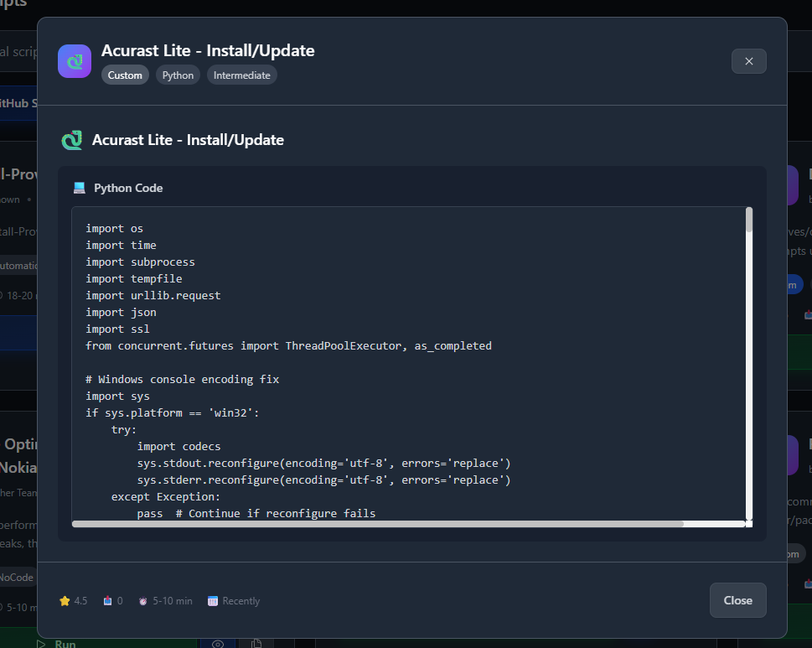Click the laptop icon next to Python Code
Screen dimensions: 812x648
(80, 188)
